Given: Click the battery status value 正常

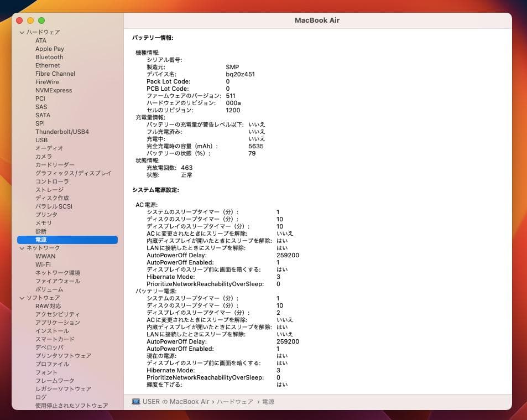Looking at the screenshot, I should (187, 175).
